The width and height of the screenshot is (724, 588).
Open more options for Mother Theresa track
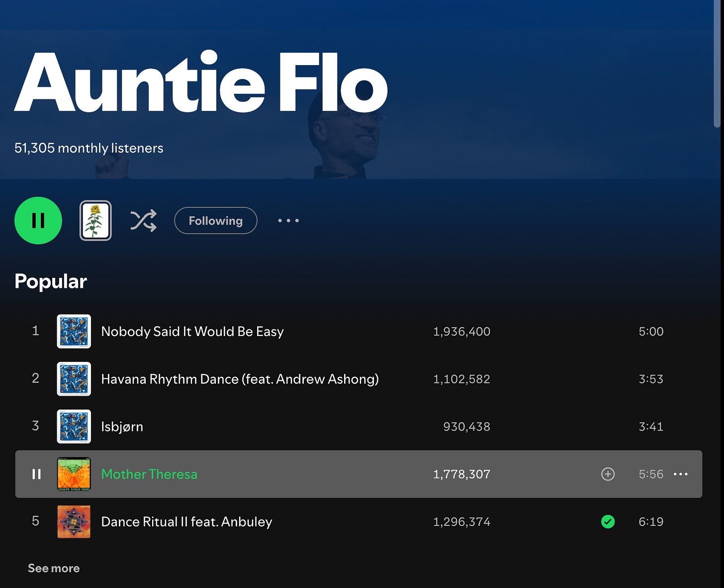[x=681, y=474]
